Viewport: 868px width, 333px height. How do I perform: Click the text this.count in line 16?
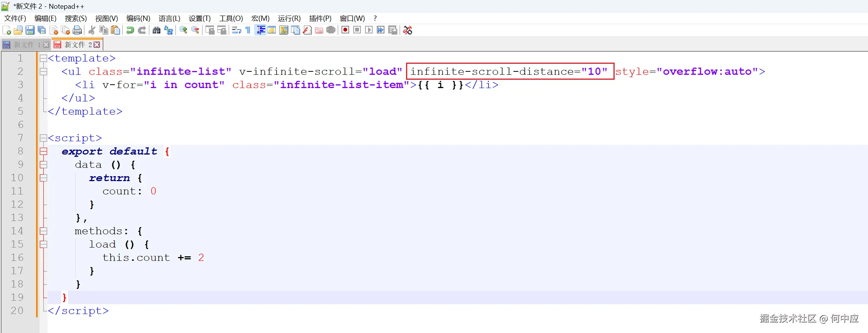coord(136,257)
